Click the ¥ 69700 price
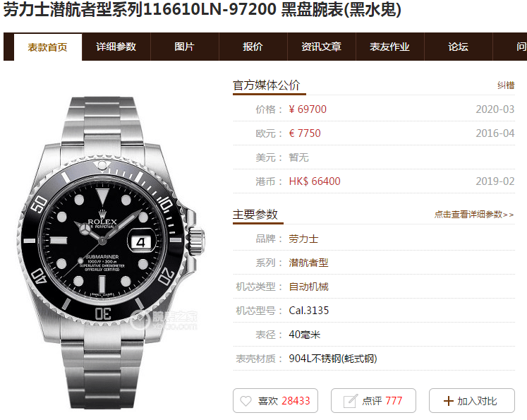Viewport: 527px width, 420px height. click(308, 109)
